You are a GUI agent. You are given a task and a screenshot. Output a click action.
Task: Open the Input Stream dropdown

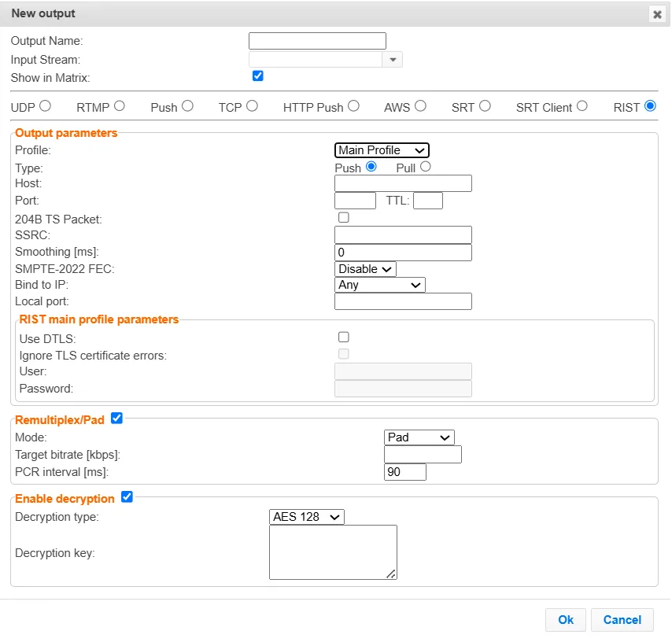pyautogui.click(x=393, y=60)
